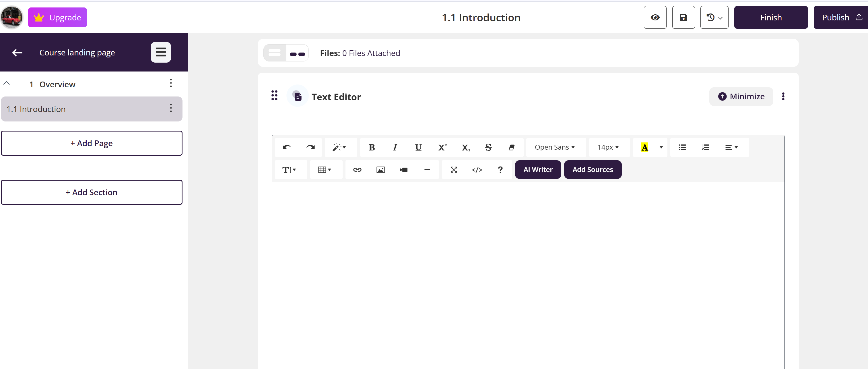868x369 pixels.
Task: Click the AI Writer button
Action: pyautogui.click(x=537, y=170)
